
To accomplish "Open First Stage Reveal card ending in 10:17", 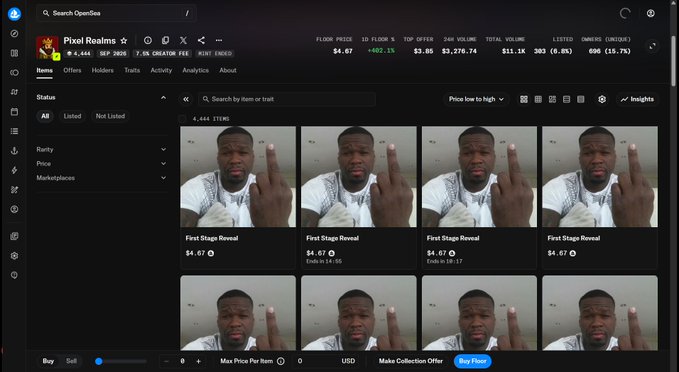I will click(x=479, y=197).
